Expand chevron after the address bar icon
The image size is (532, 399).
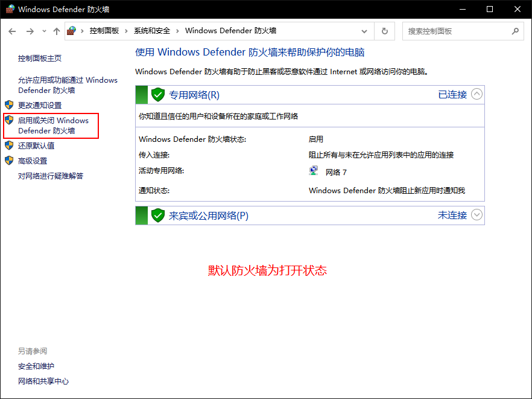[82, 31]
